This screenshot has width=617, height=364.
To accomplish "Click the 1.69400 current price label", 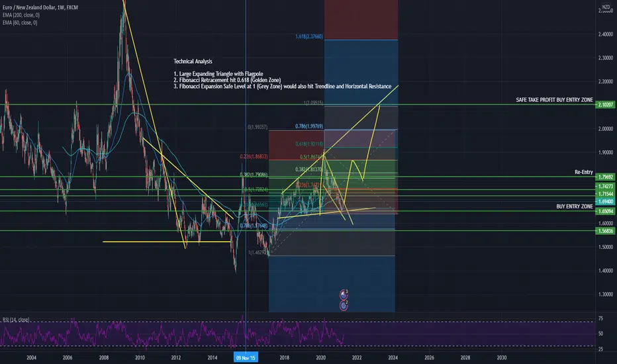I will click(605, 201).
